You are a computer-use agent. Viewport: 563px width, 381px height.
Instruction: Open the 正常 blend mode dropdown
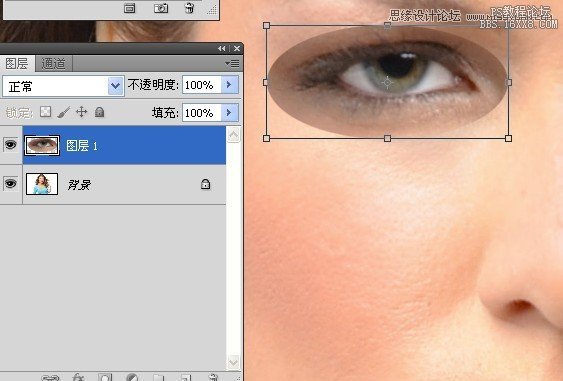click(x=63, y=86)
